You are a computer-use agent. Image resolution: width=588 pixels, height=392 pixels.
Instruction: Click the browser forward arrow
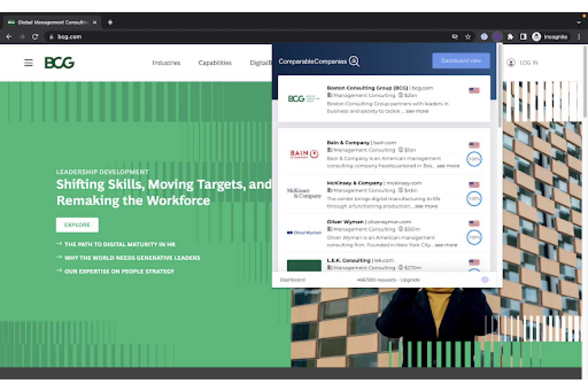[22, 37]
